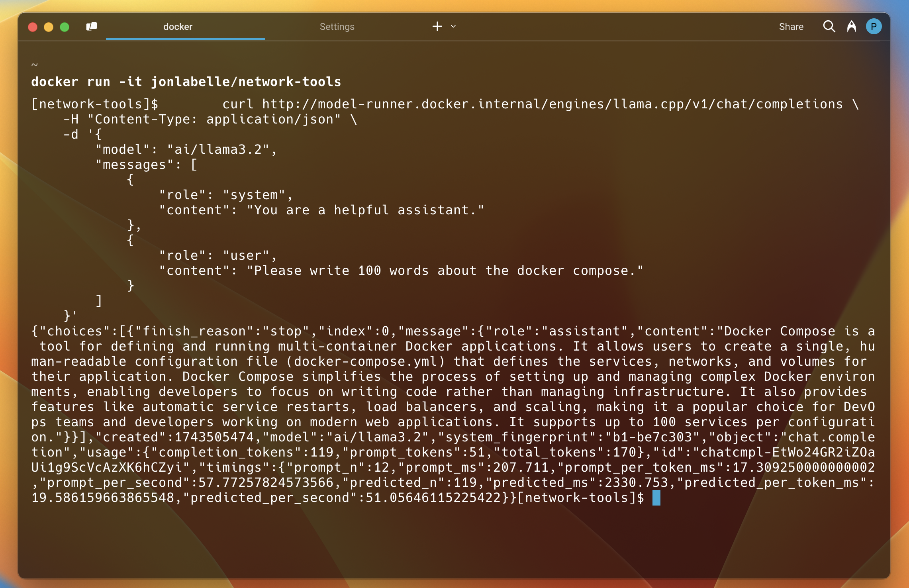Viewport: 909px width, 588px height.
Task: Click the docker run command line
Action: pyautogui.click(x=186, y=82)
